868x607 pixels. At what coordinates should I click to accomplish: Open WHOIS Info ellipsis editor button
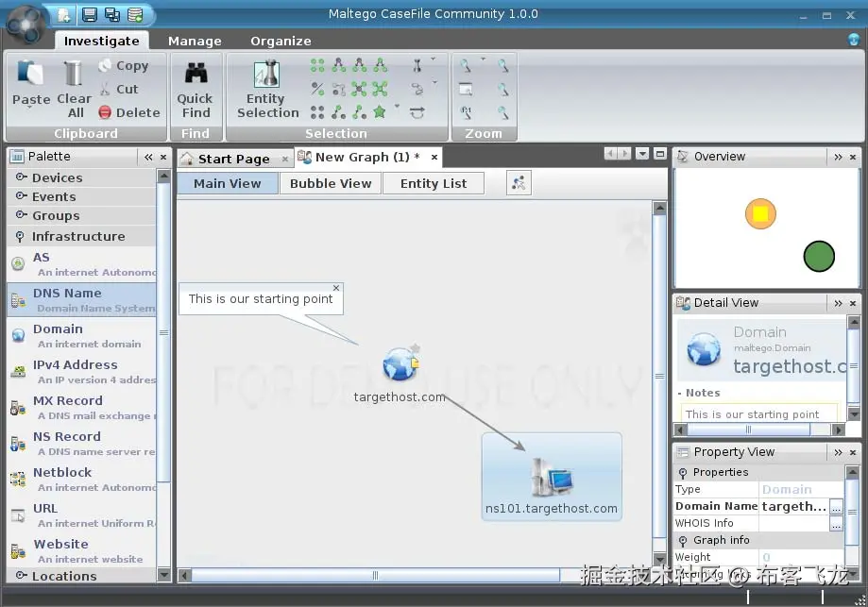coord(837,524)
